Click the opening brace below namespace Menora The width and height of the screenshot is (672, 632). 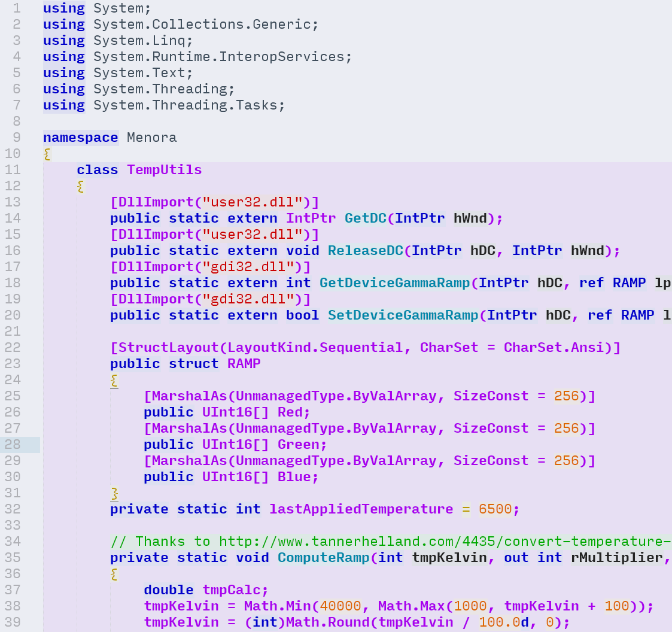[47, 154]
